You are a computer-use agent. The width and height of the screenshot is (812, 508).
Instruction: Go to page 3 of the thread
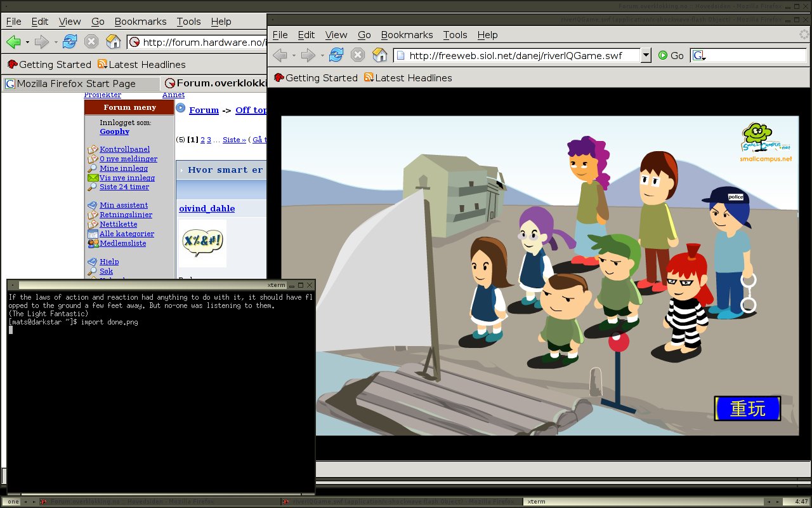click(209, 140)
